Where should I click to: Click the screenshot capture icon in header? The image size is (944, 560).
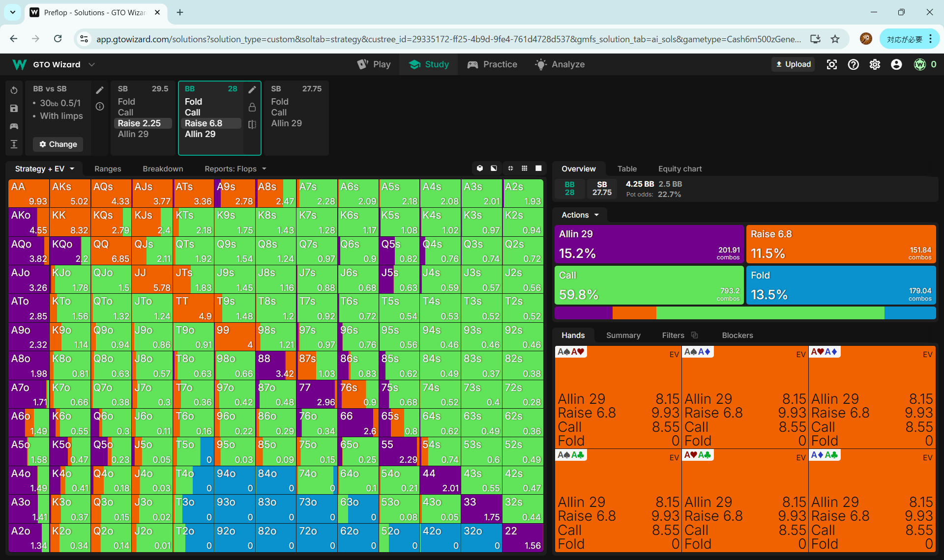coord(831,64)
